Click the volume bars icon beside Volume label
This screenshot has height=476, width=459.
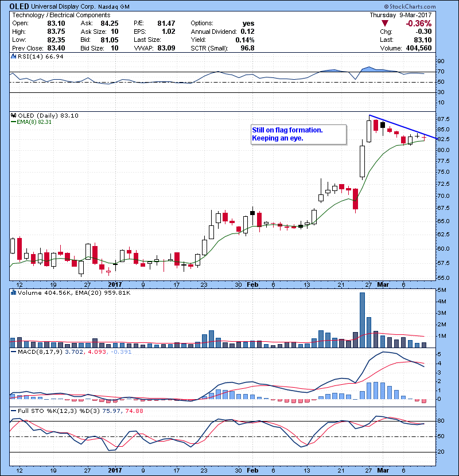(x=13, y=292)
